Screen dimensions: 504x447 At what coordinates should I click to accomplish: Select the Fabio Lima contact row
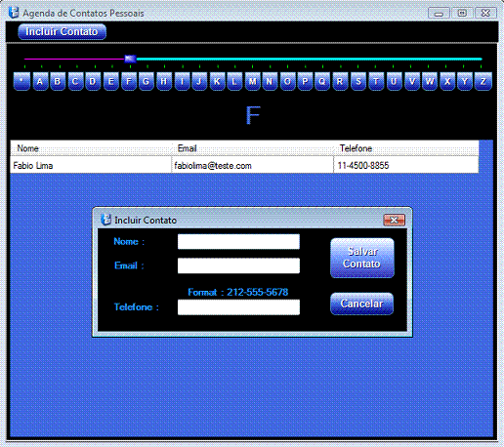click(x=244, y=165)
